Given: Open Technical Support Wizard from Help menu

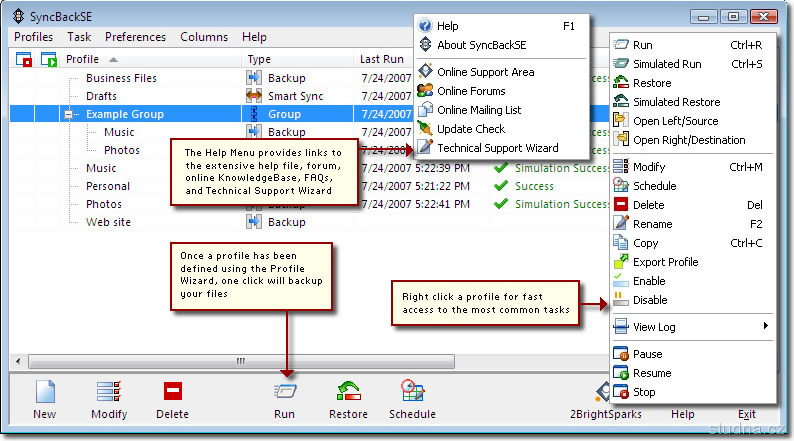Looking at the screenshot, I should pyautogui.click(x=497, y=148).
